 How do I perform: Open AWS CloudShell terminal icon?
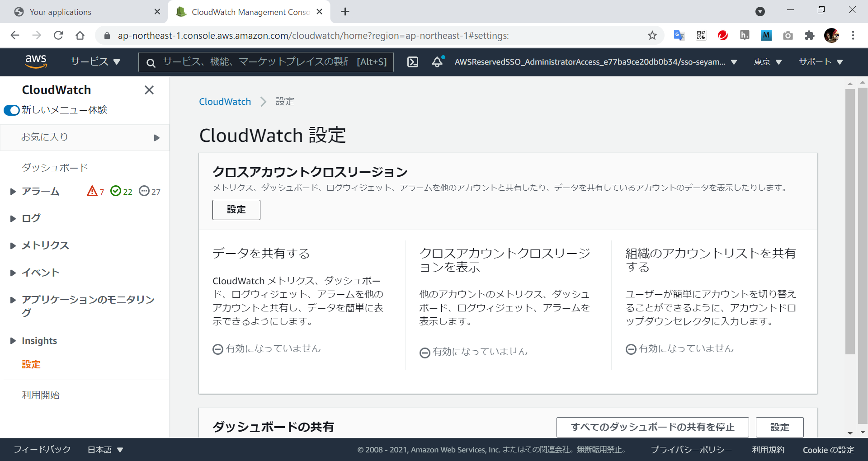coord(412,62)
